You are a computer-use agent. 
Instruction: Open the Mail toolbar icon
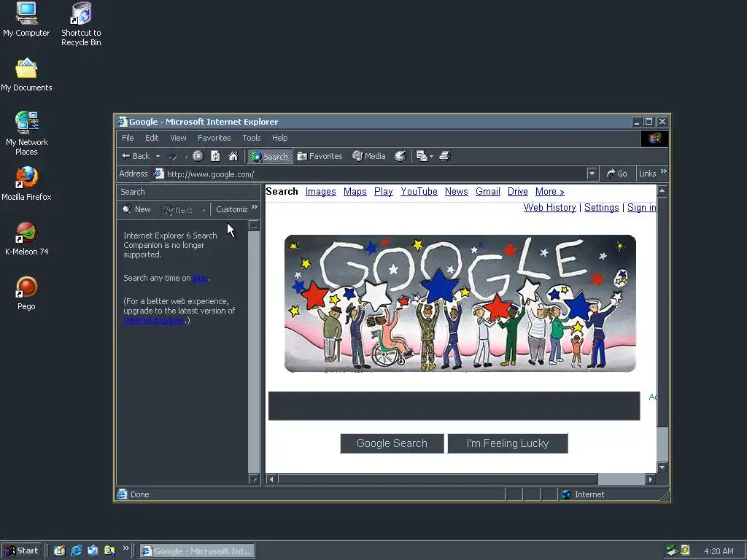[x=422, y=156]
